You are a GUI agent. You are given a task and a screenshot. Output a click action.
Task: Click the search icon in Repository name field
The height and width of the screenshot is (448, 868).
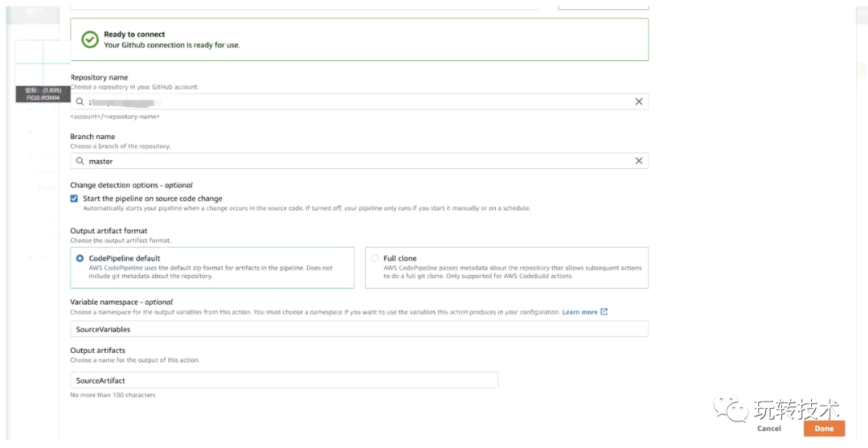[x=80, y=102]
